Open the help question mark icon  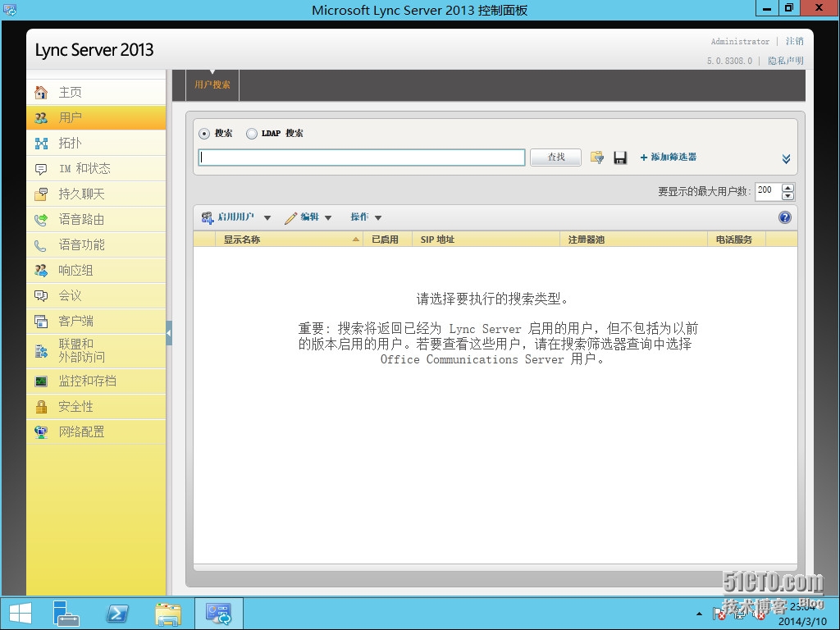(785, 217)
